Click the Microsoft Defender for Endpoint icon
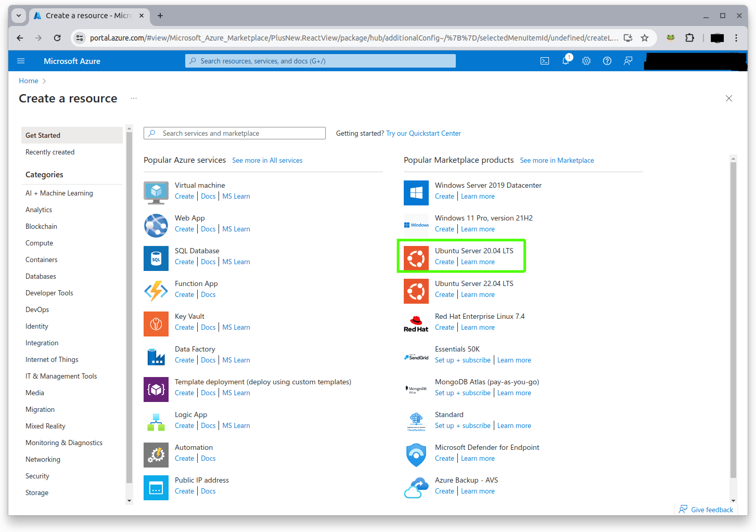Image resolution: width=756 pixels, height=532 pixels. [x=416, y=455]
